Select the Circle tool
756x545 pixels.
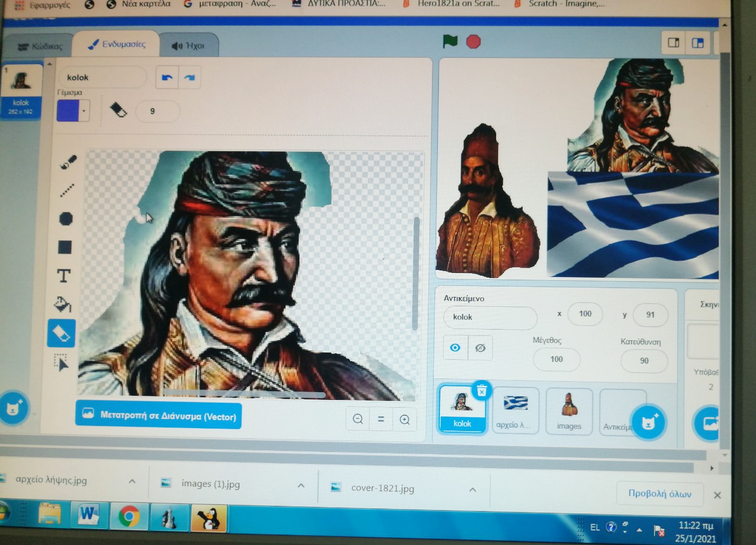click(66, 219)
